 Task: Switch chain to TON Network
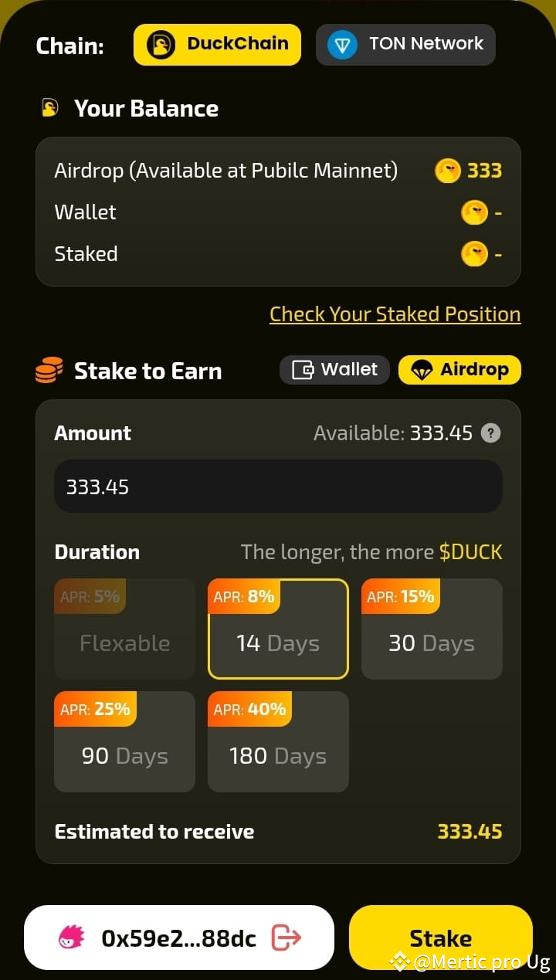click(x=405, y=44)
